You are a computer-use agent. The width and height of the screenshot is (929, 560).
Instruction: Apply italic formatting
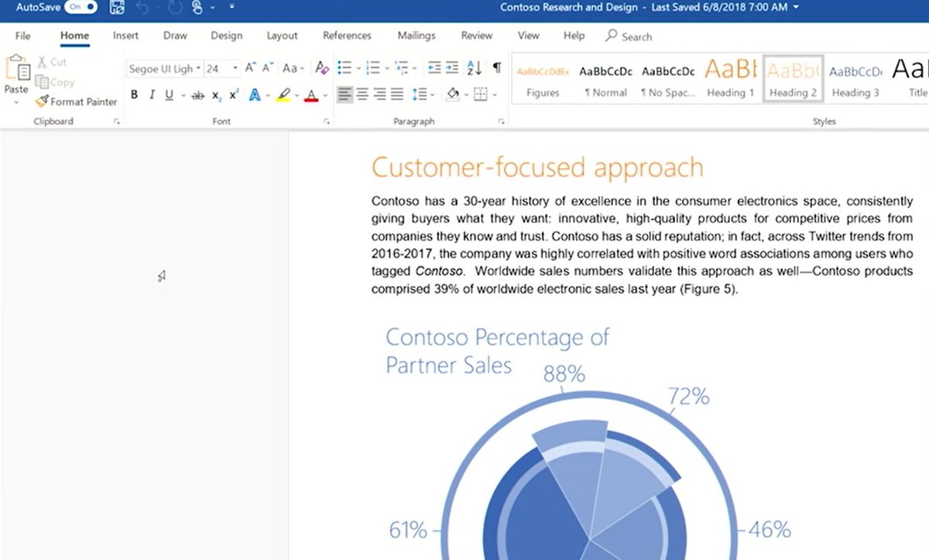tap(152, 95)
